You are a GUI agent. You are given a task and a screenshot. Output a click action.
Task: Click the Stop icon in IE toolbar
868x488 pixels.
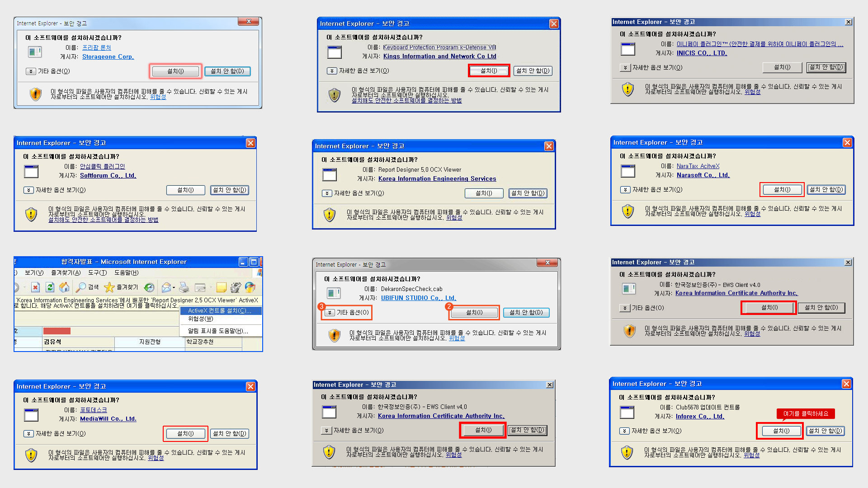(36, 287)
